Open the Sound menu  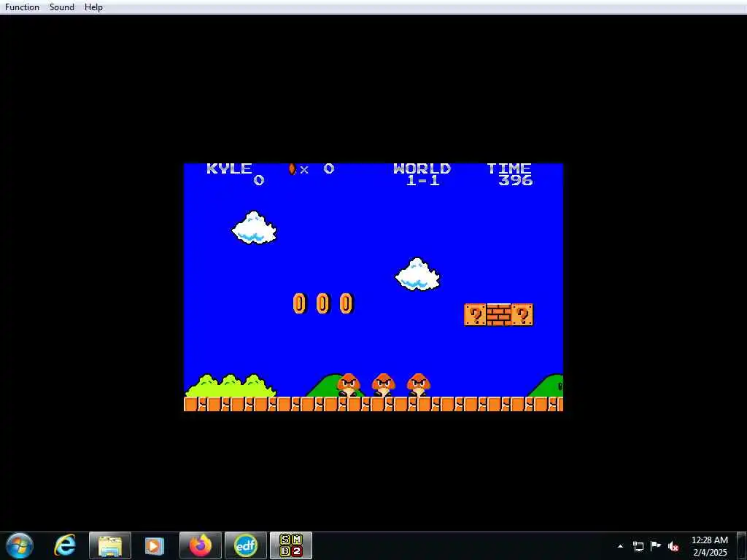62,7
